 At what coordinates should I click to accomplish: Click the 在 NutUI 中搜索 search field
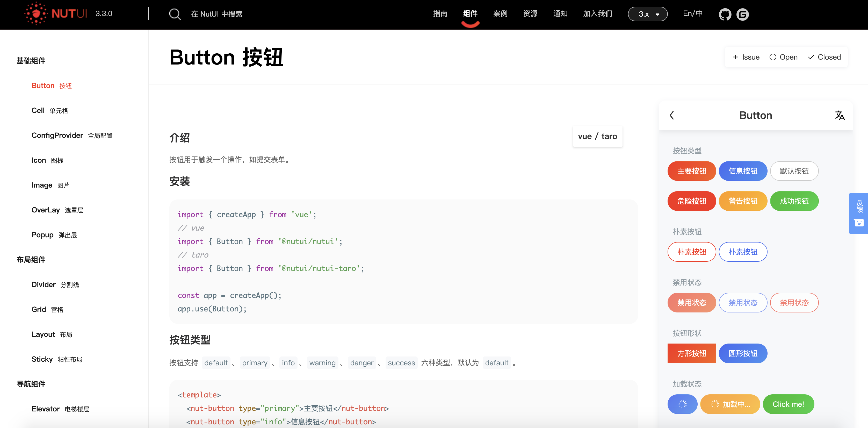[217, 14]
